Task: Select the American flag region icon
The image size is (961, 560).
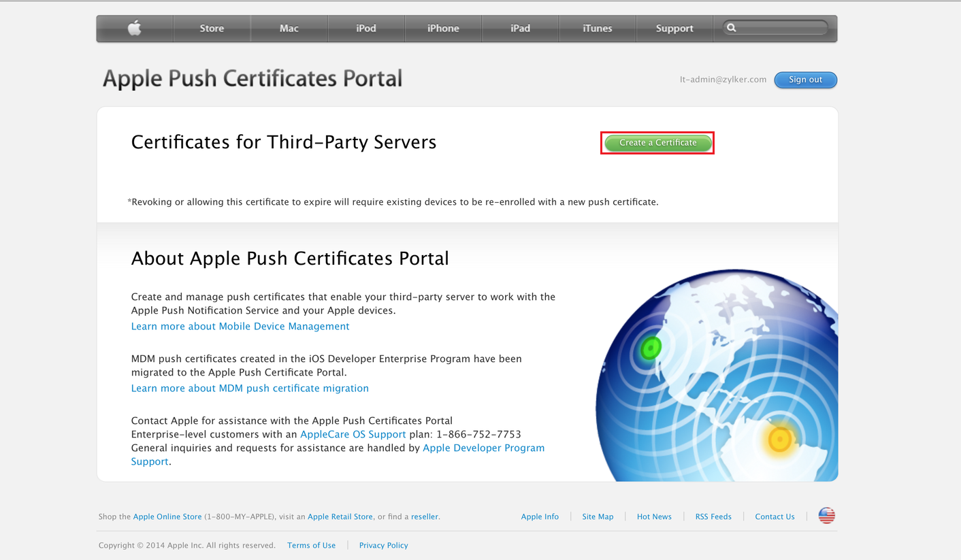Action: tap(826, 515)
